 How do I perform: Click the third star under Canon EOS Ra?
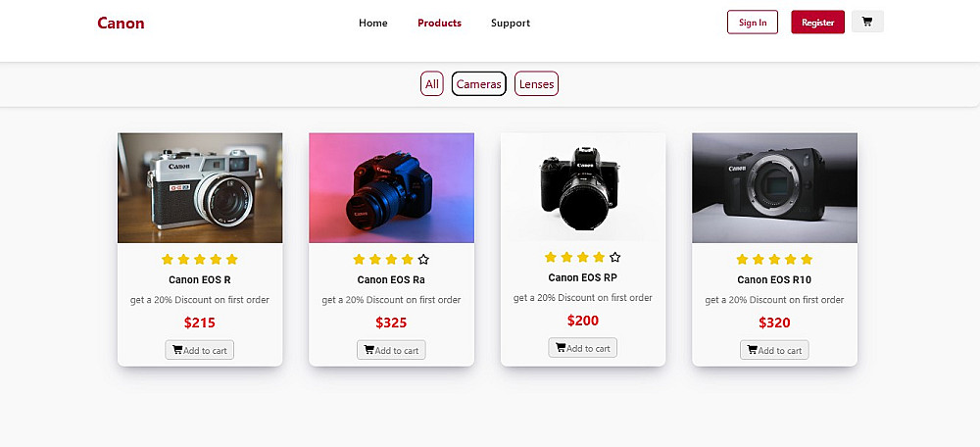pyautogui.click(x=391, y=260)
